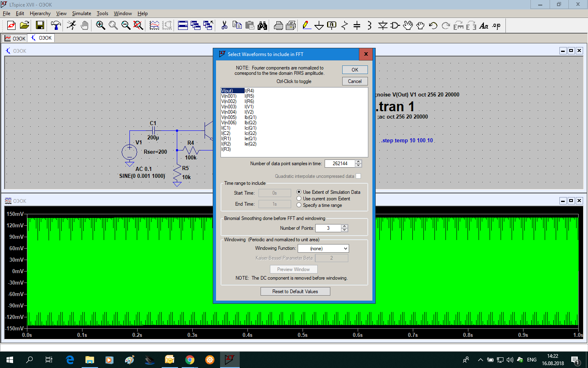Image resolution: width=588 pixels, height=368 pixels.
Task: Place a diode tool icon
Action: click(x=383, y=25)
